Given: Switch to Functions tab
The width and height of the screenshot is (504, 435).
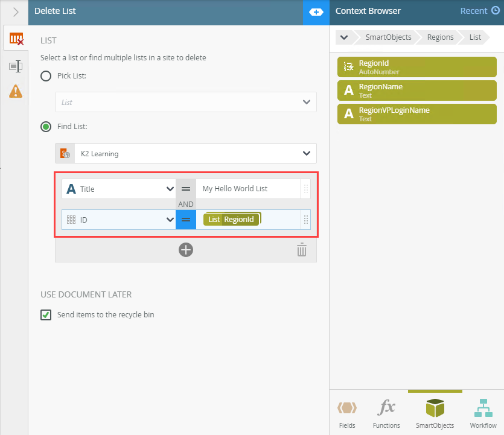Looking at the screenshot, I should (386, 413).
